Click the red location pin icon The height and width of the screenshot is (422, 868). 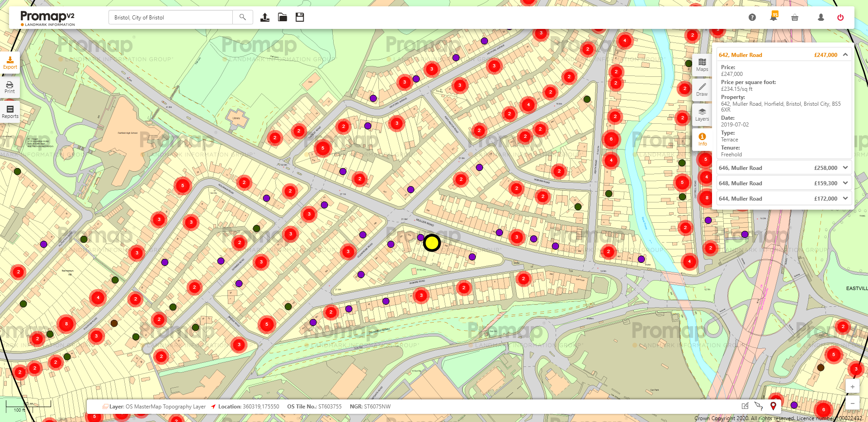(x=774, y=406)
